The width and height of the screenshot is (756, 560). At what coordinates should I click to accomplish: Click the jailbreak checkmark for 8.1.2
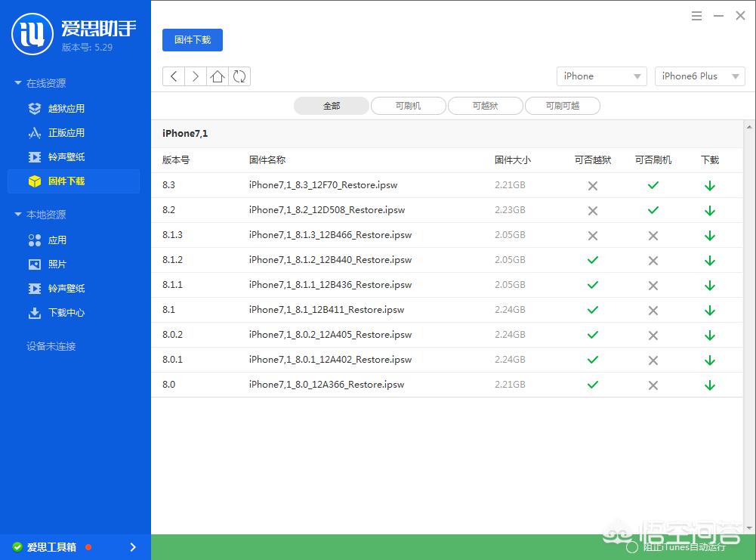[593, 260]
